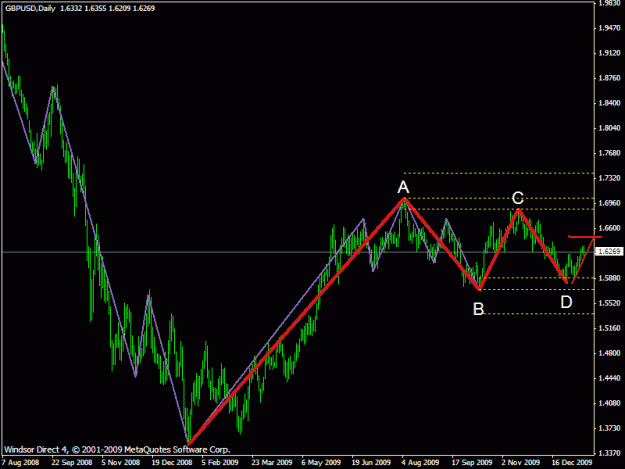Click the 5 Nov 2008 date label
Viewport: 625px width, 469px height.
pyautogui.click(x=120, y=463)
